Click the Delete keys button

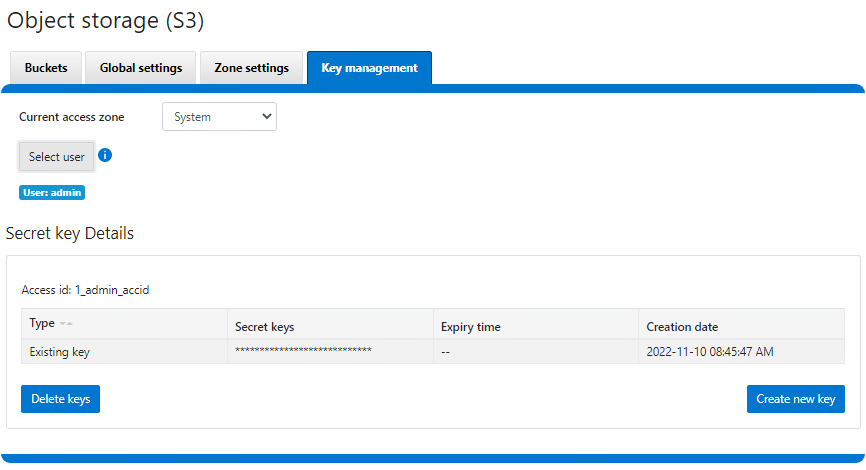tap(60, 399)
